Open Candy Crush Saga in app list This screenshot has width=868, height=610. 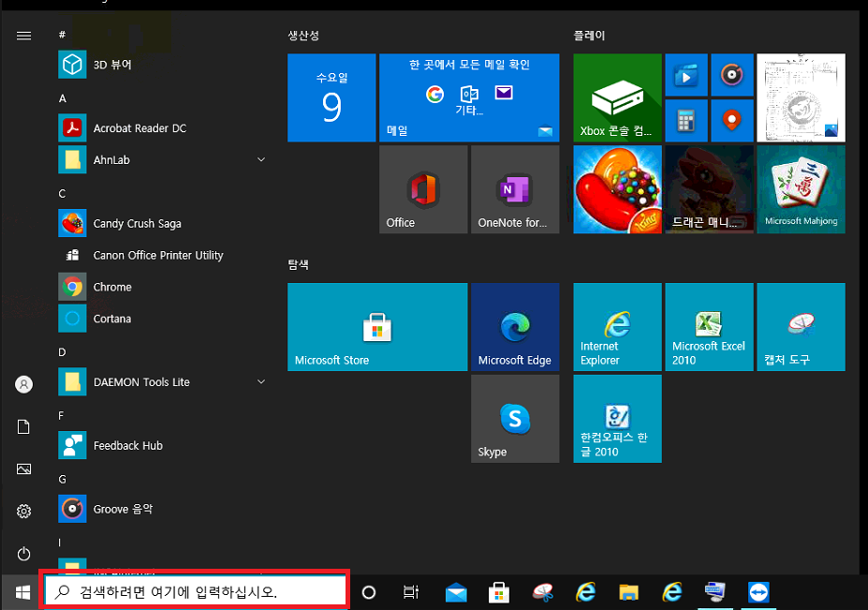[x=163, y=223]
